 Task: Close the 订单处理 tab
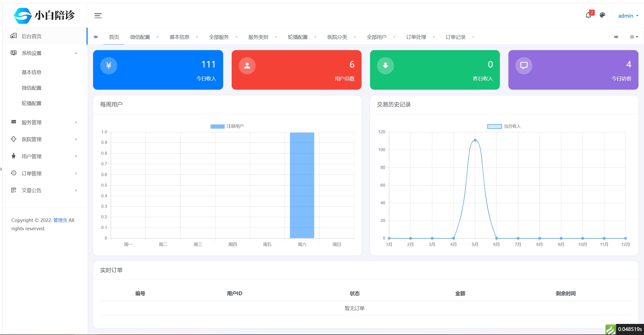(434, 37)
